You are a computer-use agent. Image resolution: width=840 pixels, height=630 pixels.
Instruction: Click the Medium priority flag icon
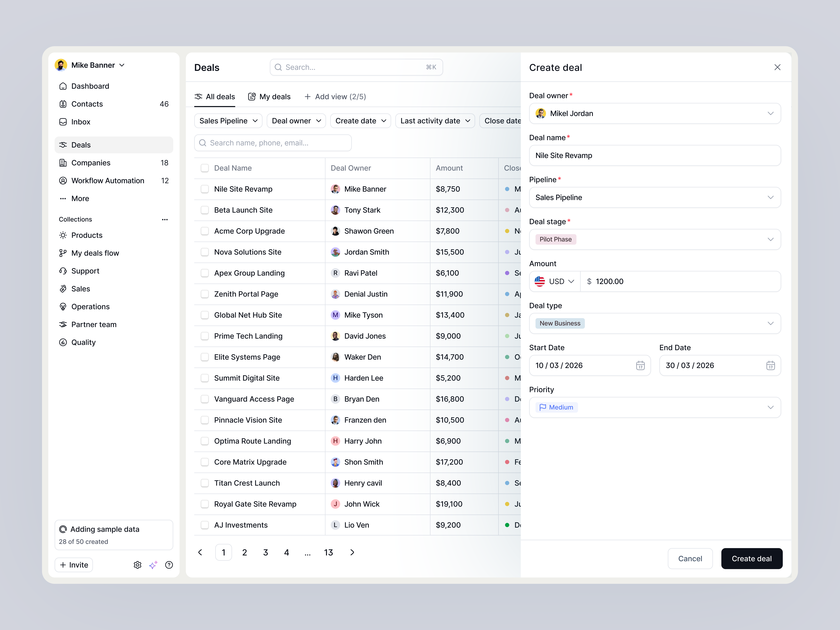pos(543,408)
